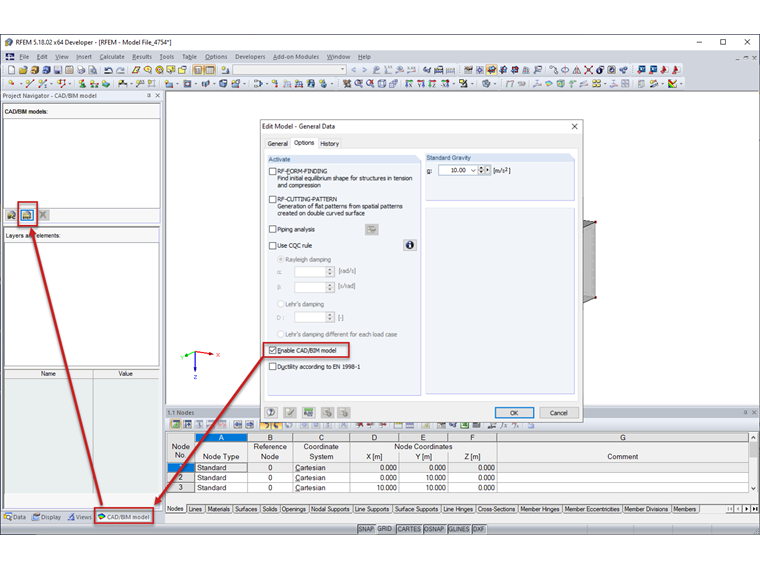The width and height of the screenshot is (760, 570).
Task: Toggle CARTES in the status bar
Action: point(409,529)
